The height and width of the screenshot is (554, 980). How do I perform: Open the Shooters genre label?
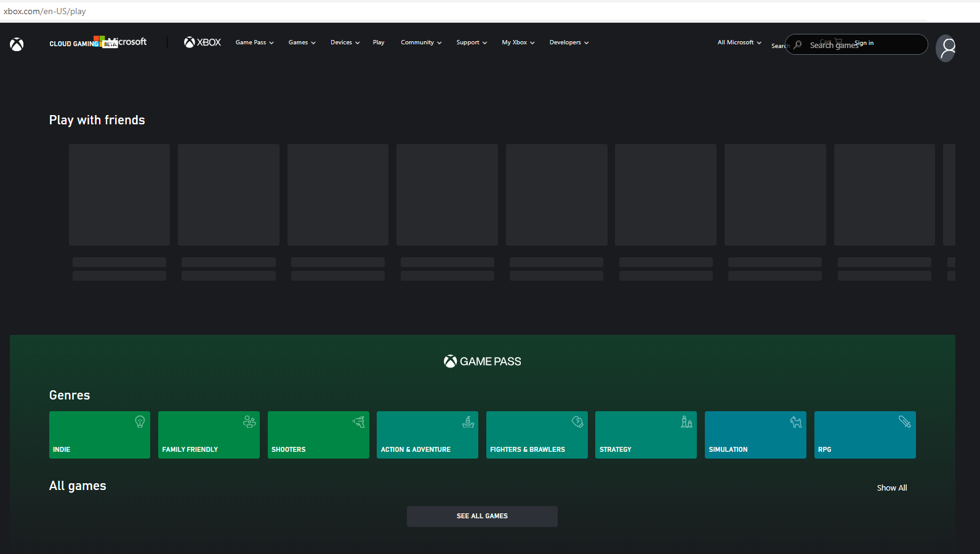click(289, 449)
